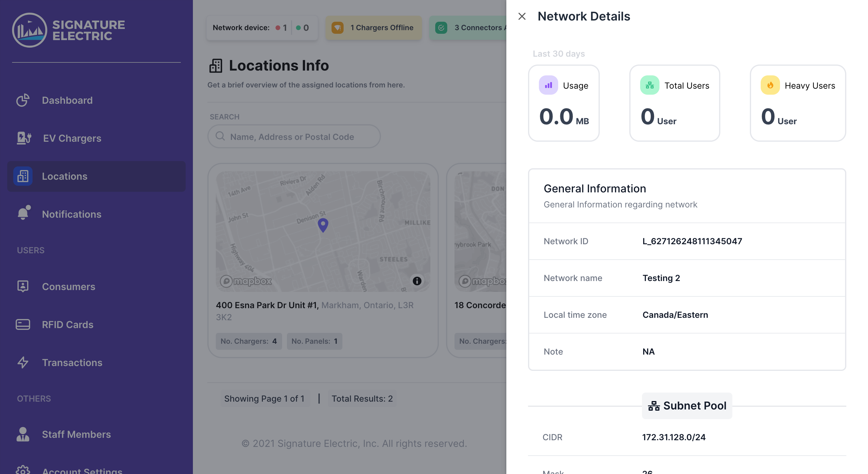
Task: Click the Subnet Pool network icon
Action: pos(654,406)
